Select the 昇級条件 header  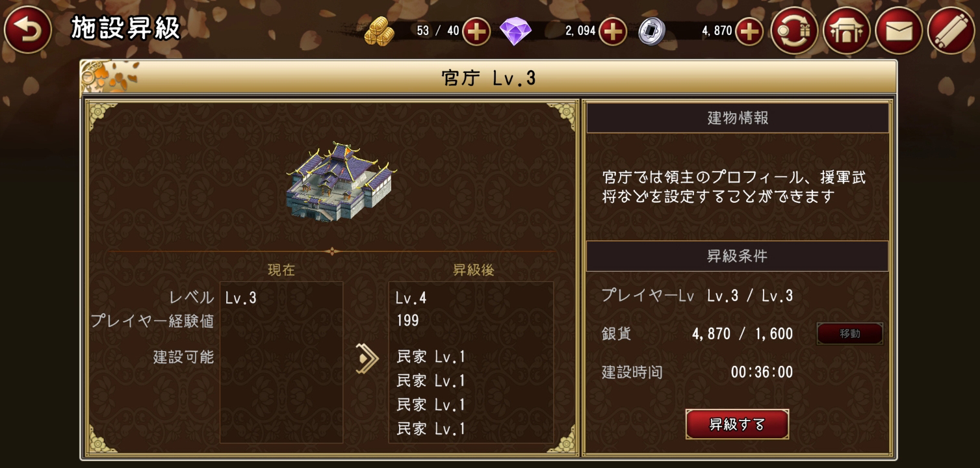(x=738, y=256)
